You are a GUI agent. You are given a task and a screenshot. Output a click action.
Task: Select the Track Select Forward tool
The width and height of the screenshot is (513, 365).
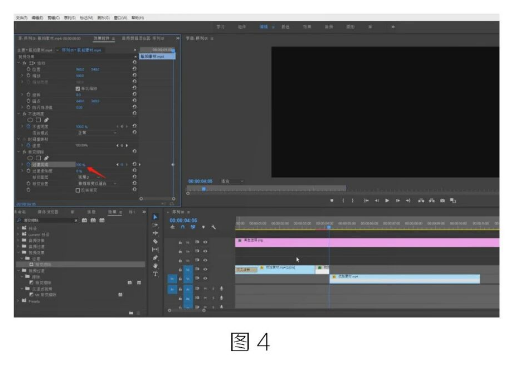155,225
